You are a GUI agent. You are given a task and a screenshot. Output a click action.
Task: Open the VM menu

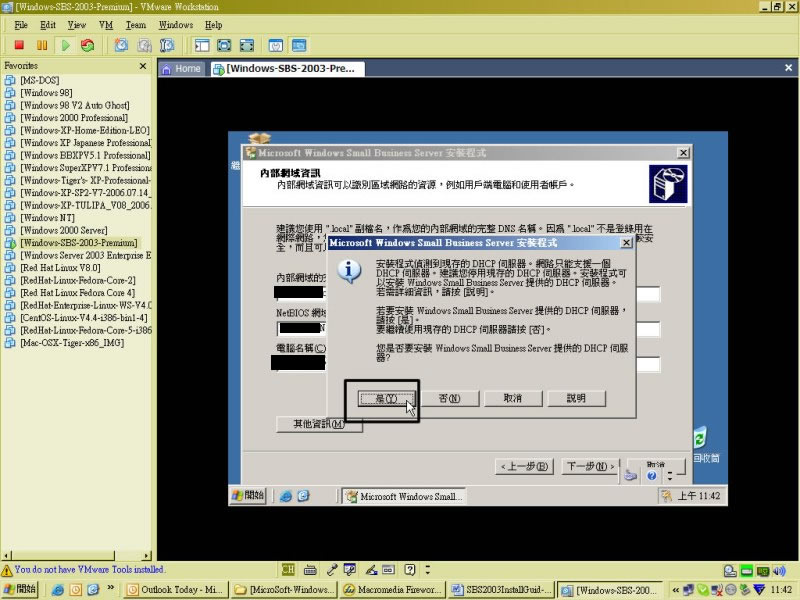coord(106,25)
